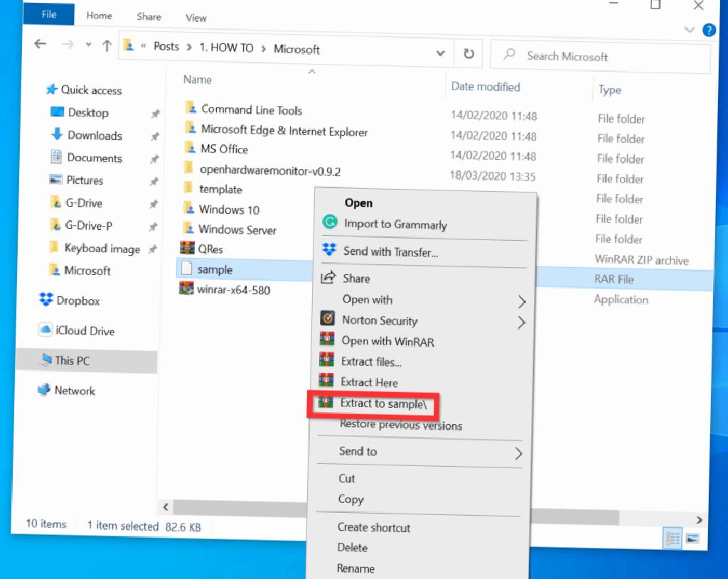The width and height of the screenshot is (728, 579).
Task: Choose Send with Transfer... Dropbox option
Action: tap(390, 252)
